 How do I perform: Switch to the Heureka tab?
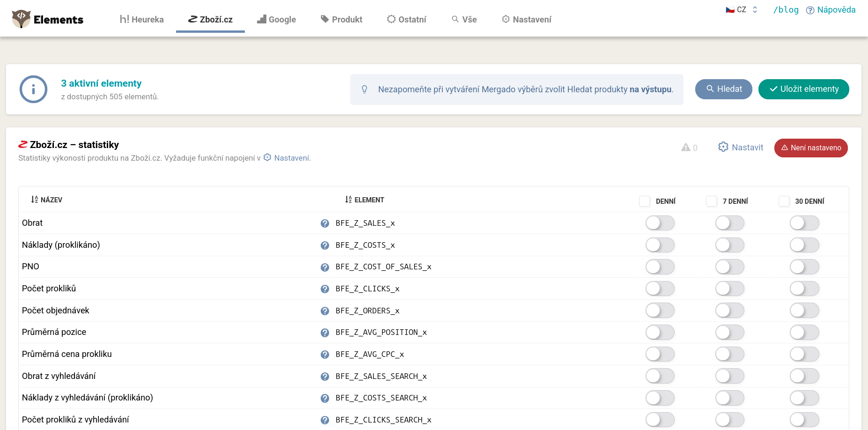point(142,19)
